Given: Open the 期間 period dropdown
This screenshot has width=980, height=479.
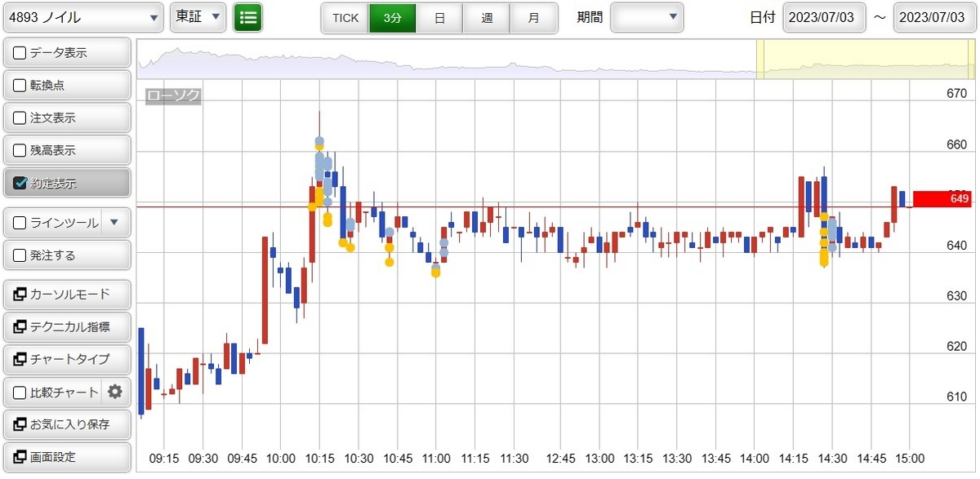Looking at the screenshot, I should [648, 17].
